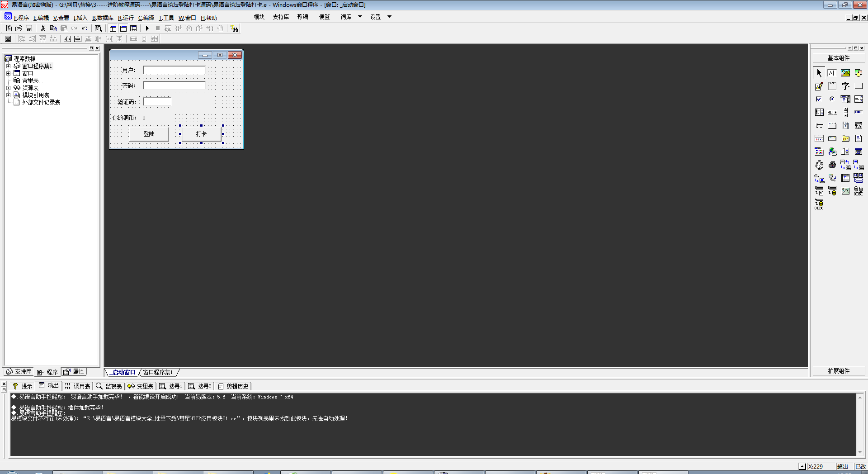Open the 剪辑历史 tab

233,386
